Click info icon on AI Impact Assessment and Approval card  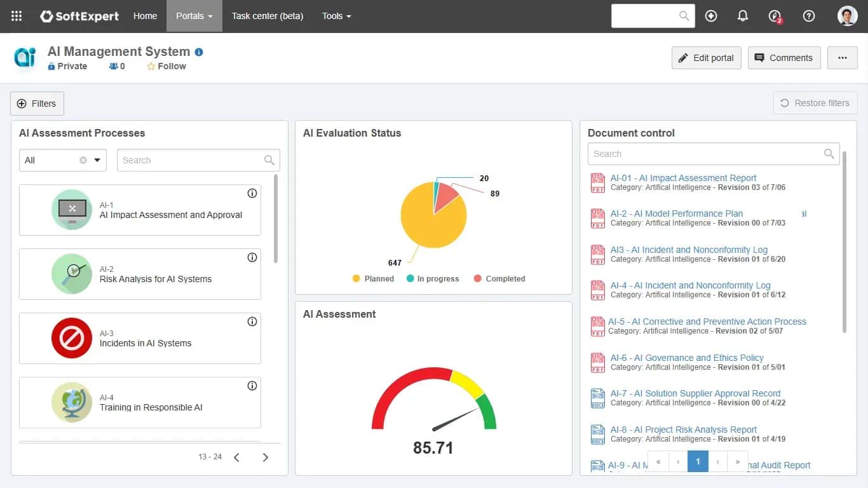[252, 193]
